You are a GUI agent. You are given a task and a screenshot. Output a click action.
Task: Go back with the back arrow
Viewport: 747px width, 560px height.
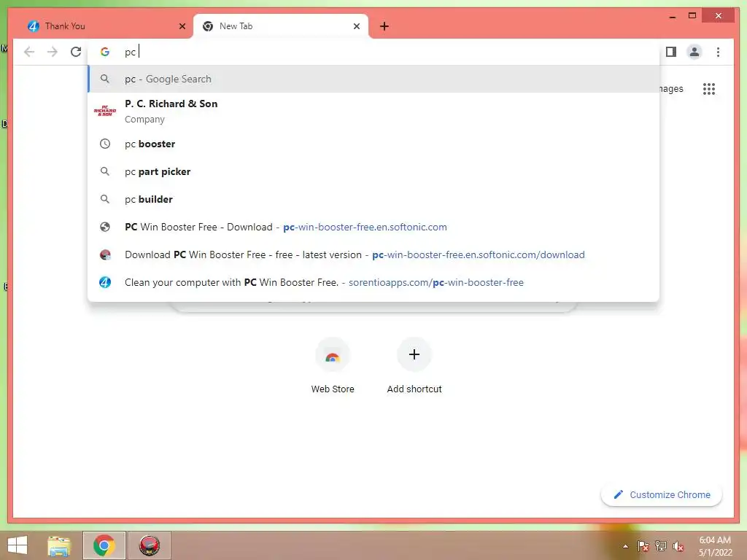29,52
